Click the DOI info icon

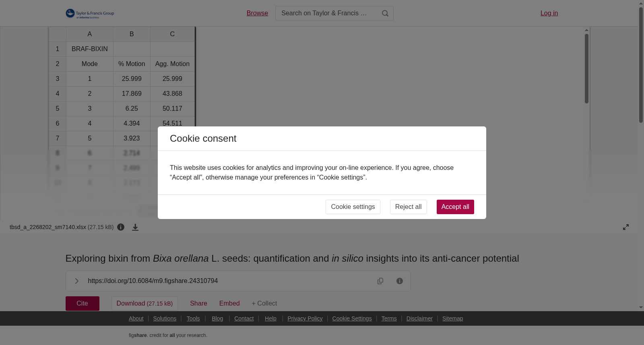point(400,281)
